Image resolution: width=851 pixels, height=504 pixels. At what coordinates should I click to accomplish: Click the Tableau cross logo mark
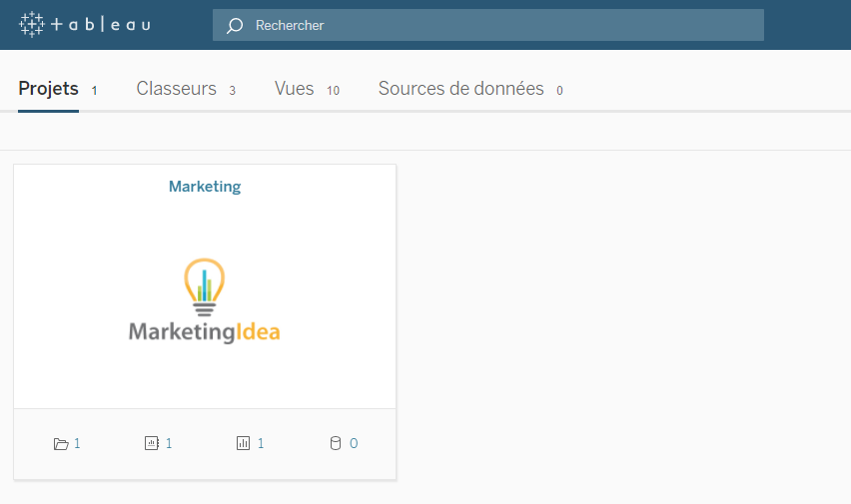pyautogui.click(x=32, y=24)
